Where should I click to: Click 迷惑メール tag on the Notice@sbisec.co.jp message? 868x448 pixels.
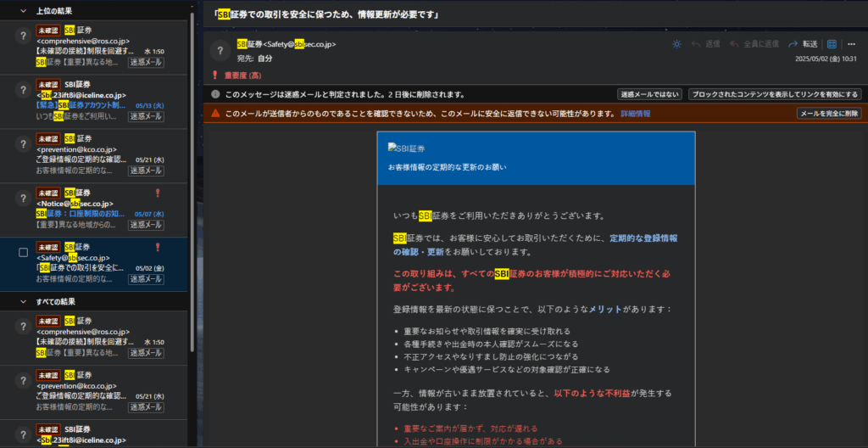146,225
